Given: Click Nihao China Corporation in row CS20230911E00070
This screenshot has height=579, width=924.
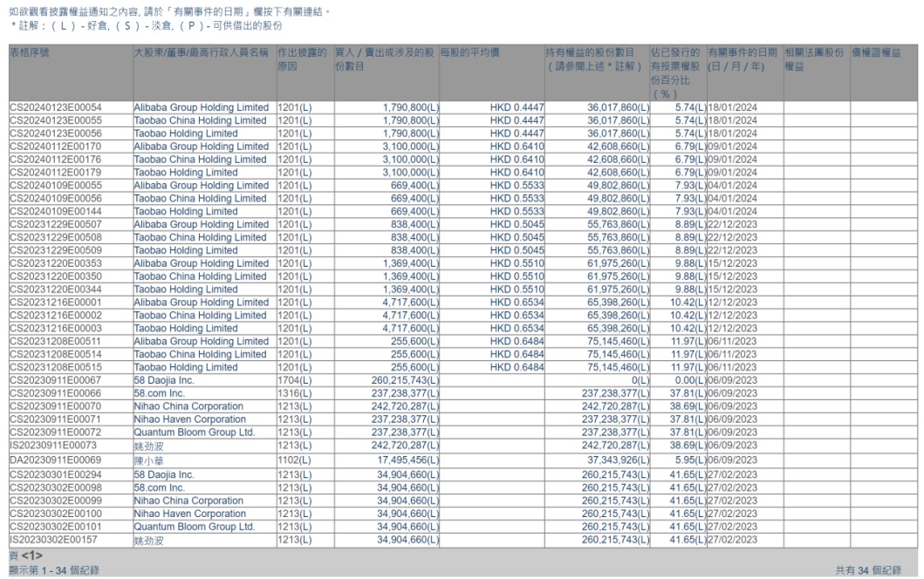Looking at the screenshot, I should 188,405.
